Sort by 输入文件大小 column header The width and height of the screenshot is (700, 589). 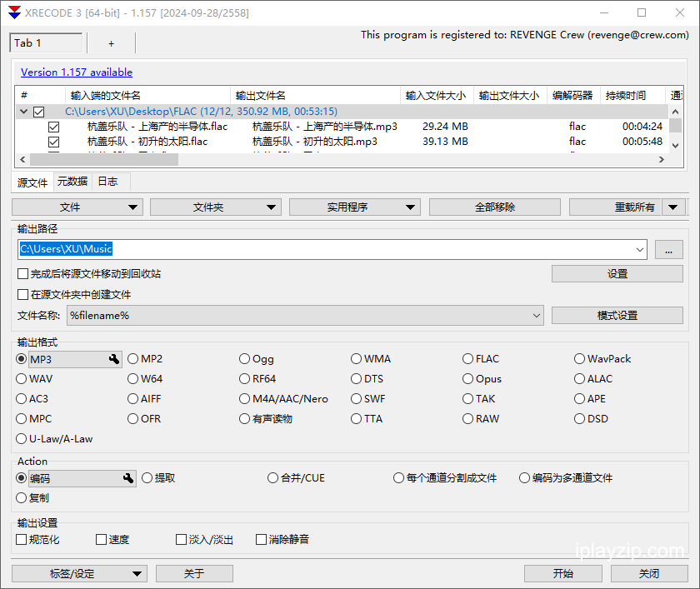[x=437, y=96]
